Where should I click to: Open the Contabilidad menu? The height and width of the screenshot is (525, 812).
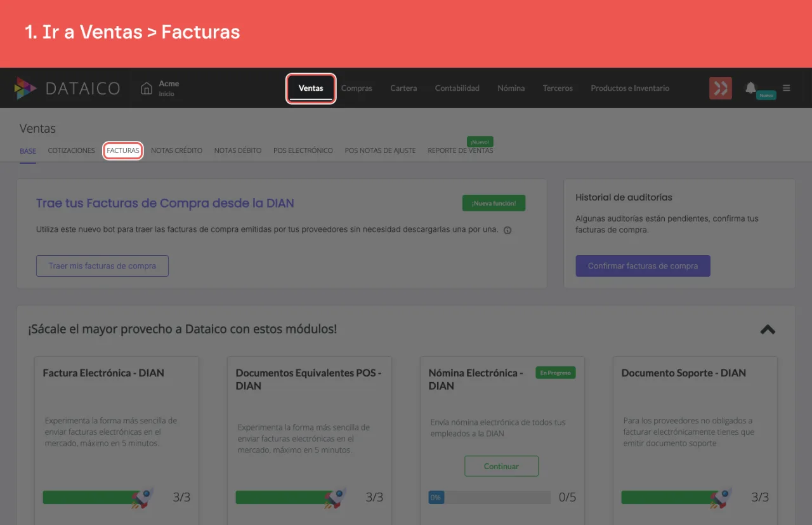click(x=457, y=88)
